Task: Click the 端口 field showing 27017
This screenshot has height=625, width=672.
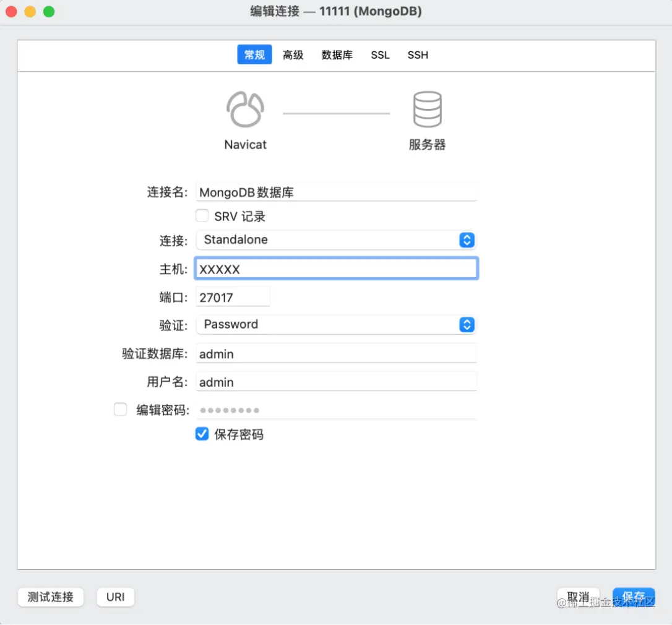Action: 233,297
